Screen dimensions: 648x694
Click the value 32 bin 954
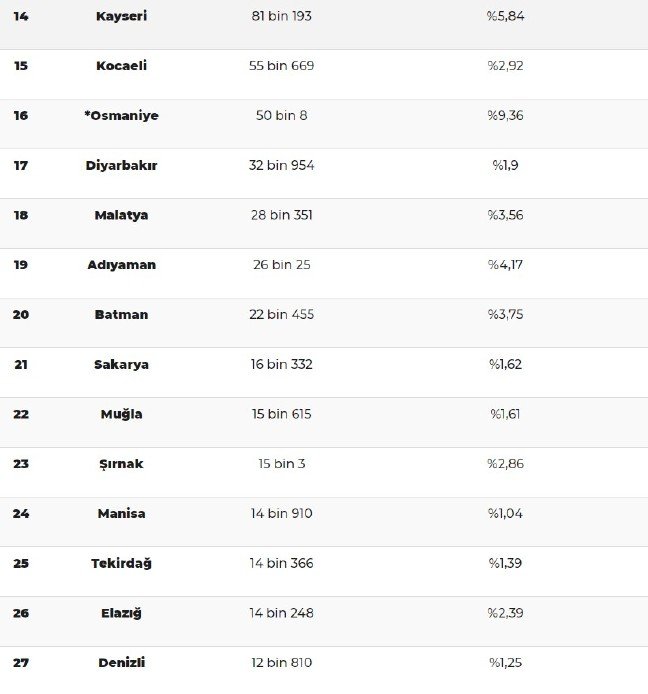pyautogui.click(x=281, y=165)
